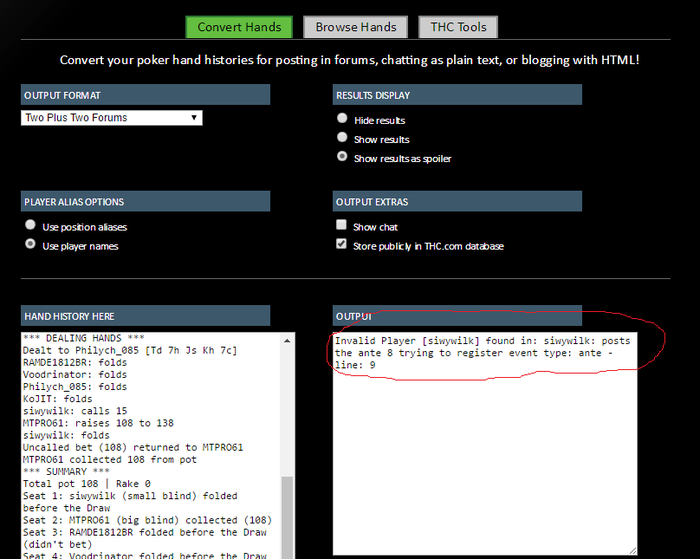Choose Use position aliases option
The width and height of the screenshot is (700, 559).
tap(30, 225)
